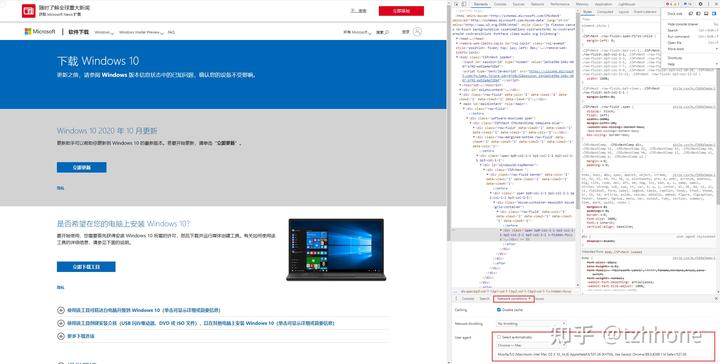Click the error and warning count badge
The width and height of the screenshot is (720, 364).
click(673, 4)
